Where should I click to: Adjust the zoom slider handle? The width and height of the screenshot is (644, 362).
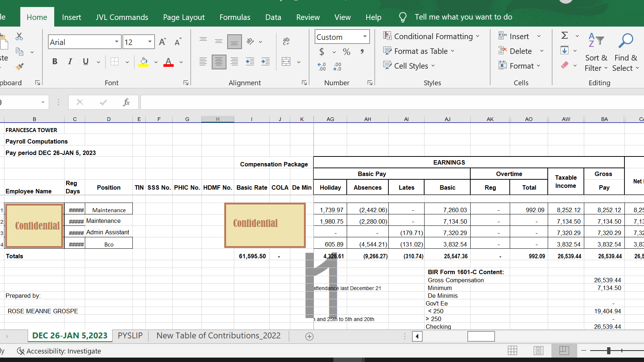coord(609,351)
